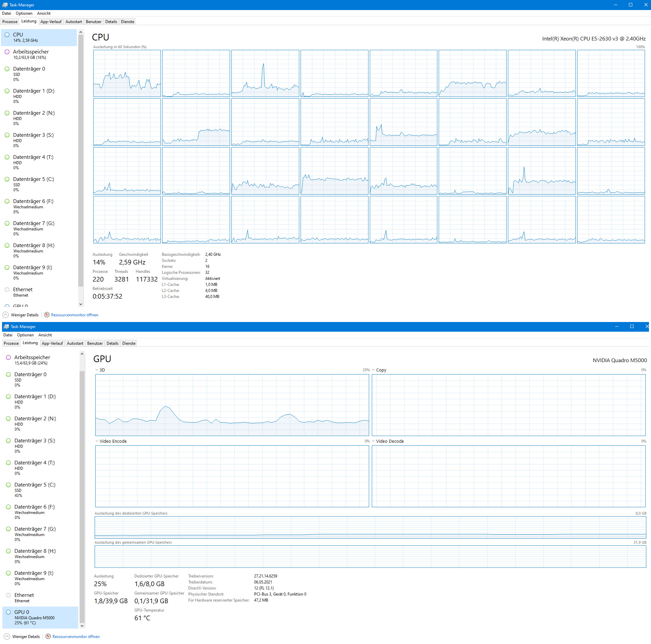Open the Optionen menu in the top window

(24, 13)
